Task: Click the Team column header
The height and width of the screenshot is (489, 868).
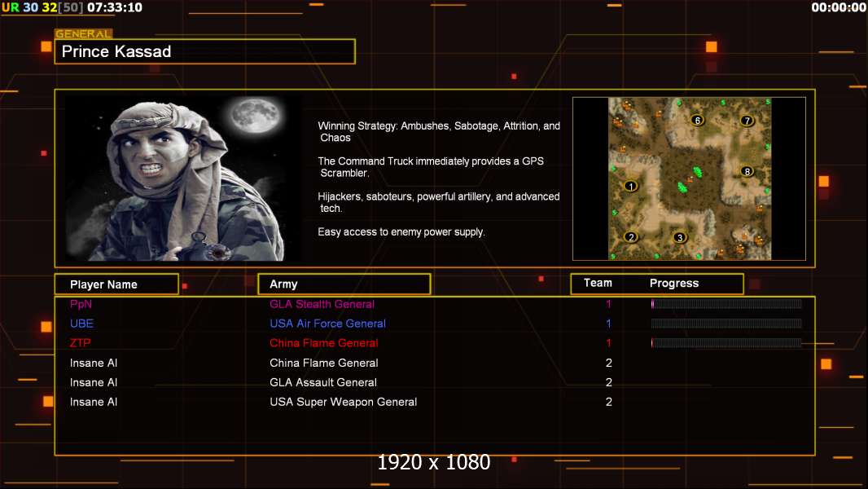Action: 598,283
